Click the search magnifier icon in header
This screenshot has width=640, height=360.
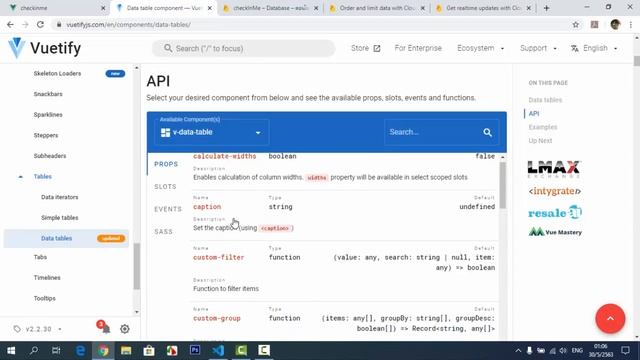[x=168, y=48]
